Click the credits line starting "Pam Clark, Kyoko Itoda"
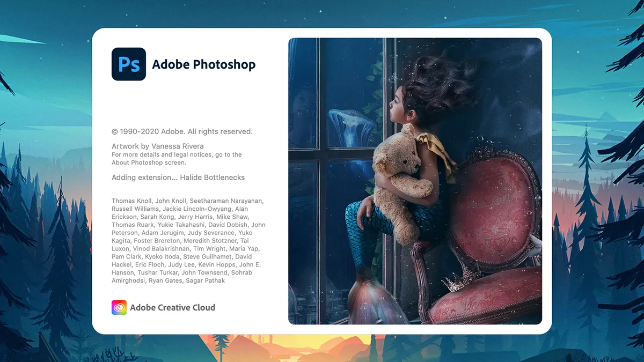The width and height of the screenshot is (644, 362). (181, 257)
